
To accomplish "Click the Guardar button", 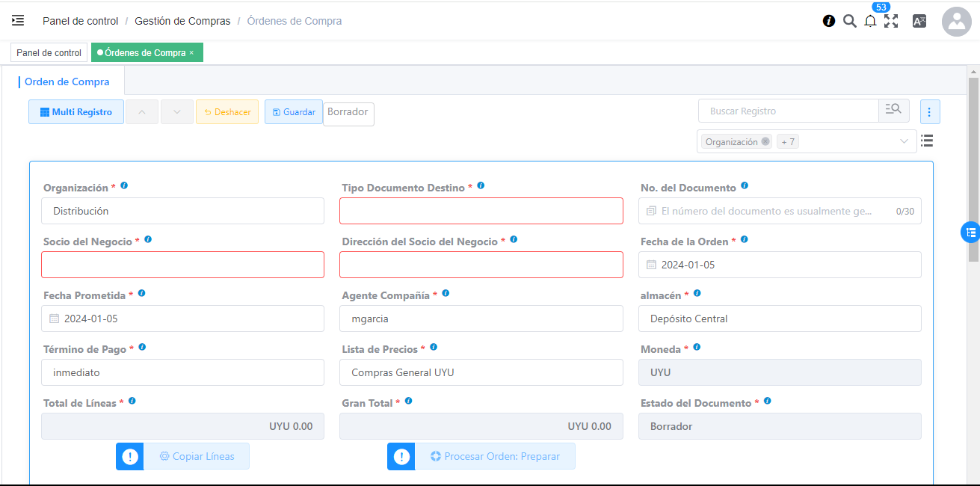I will coord(293,112).
